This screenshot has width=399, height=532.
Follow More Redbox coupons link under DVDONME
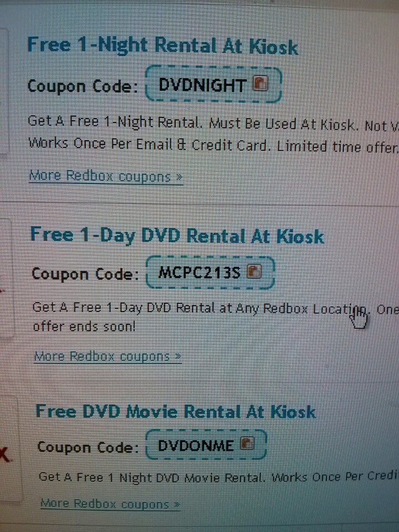point(110,504)
